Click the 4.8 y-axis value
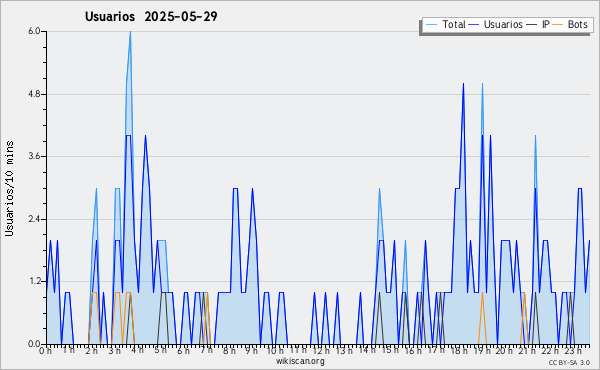The image size is (600, 370). coord(34,94)
